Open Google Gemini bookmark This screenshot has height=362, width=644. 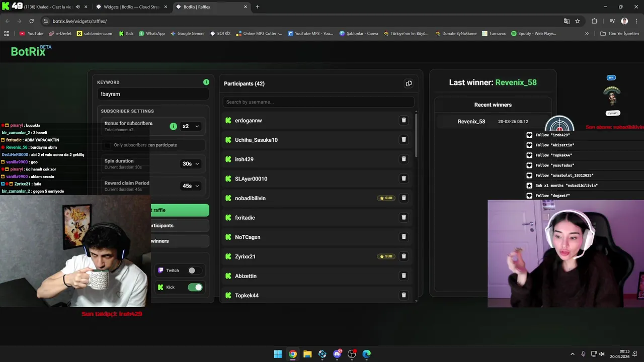pyautogui.click(x=187, y=34)
